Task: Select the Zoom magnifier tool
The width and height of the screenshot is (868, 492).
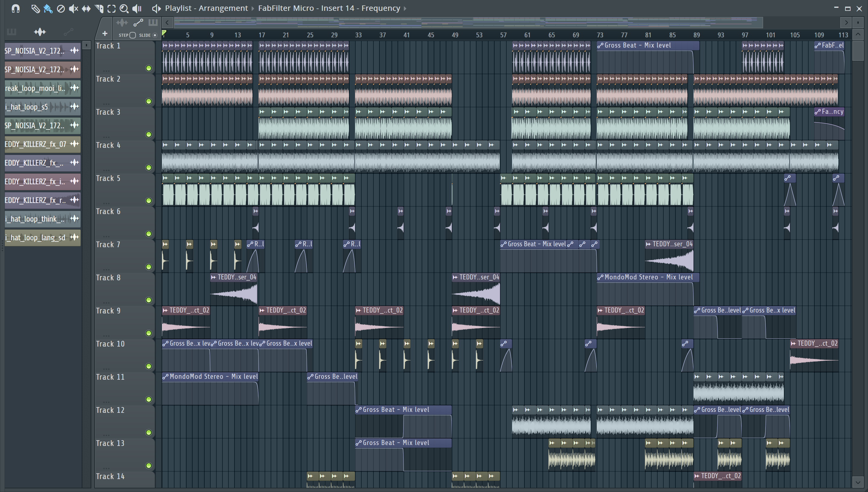Action: [124, 8]
